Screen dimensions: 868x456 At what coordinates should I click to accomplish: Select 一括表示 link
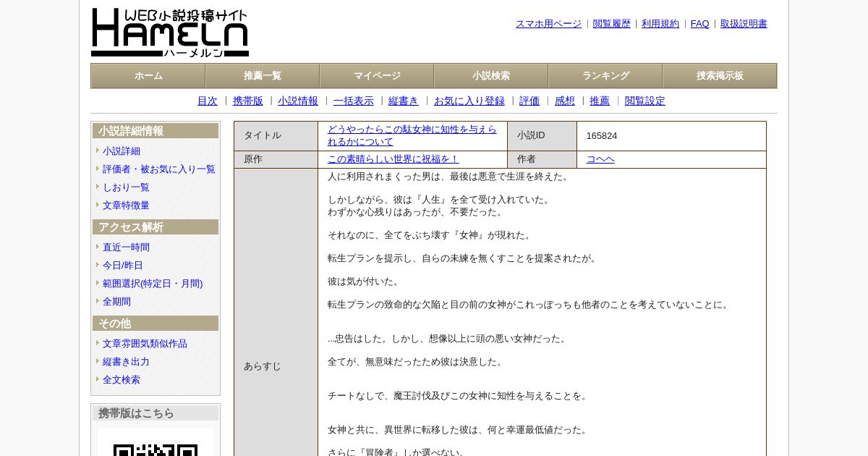click(354, 101)
